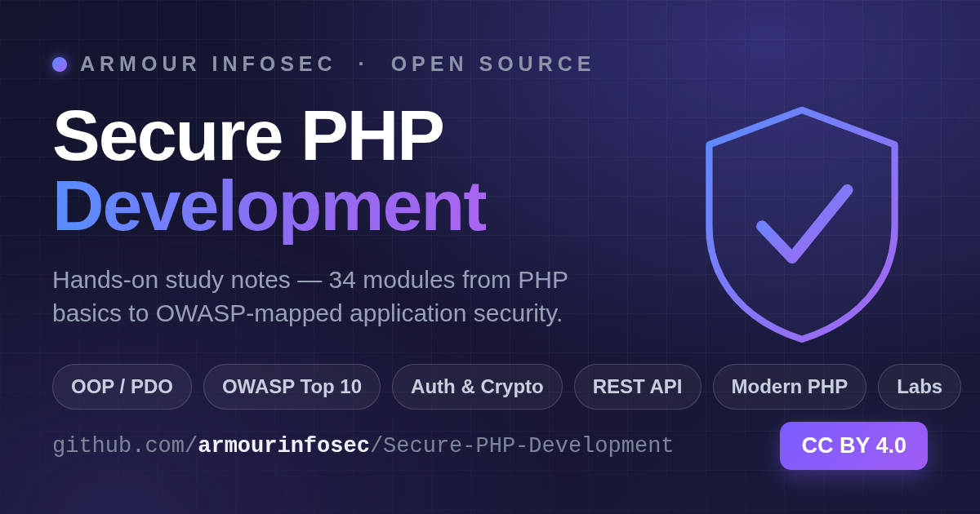This screenshot has height=514, width=980.
Task: Click the OPEN SOURCE label
Action: point(492,64)
